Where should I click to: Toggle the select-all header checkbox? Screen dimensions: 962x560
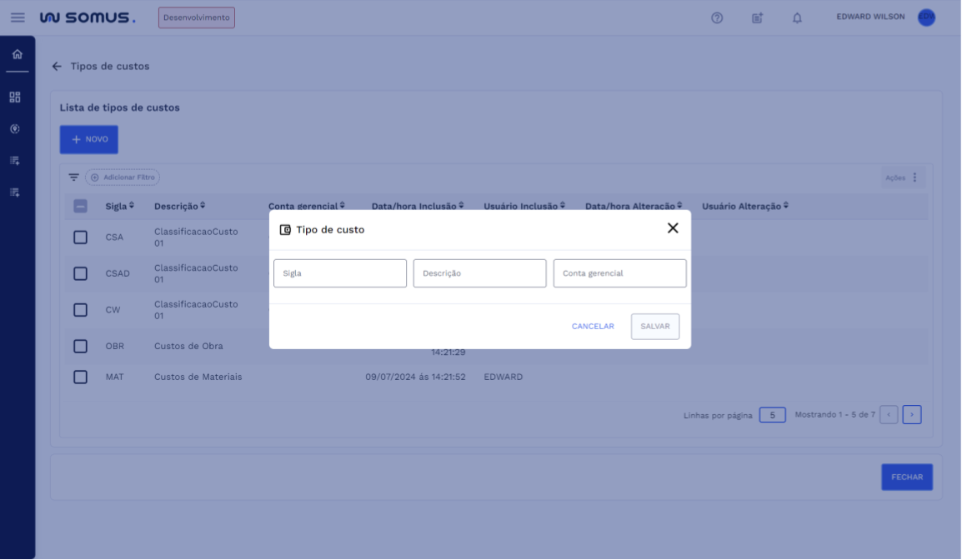[80, 207]
